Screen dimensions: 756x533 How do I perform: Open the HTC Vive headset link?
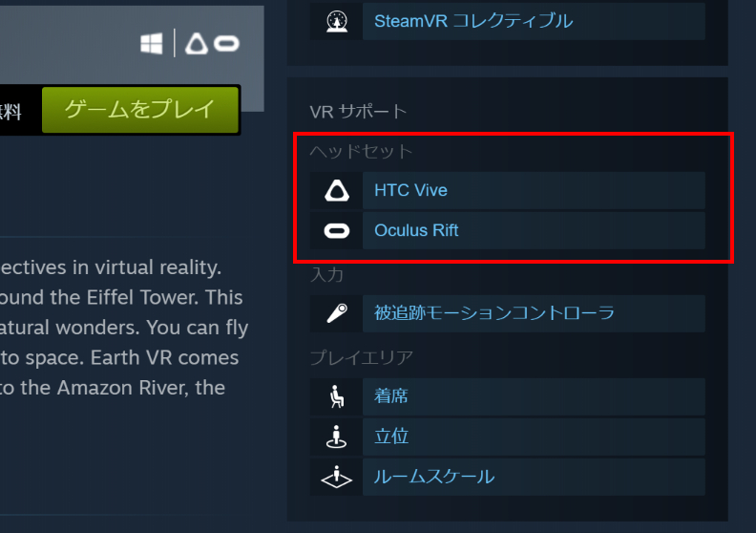click(x=534, y=190)
